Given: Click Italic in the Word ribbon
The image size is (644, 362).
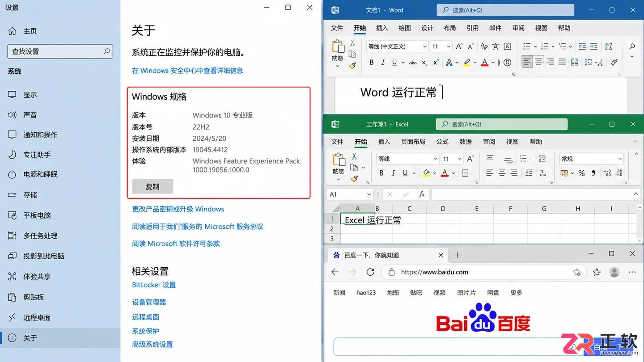Looking at the screenshot, I should [383, 63].
